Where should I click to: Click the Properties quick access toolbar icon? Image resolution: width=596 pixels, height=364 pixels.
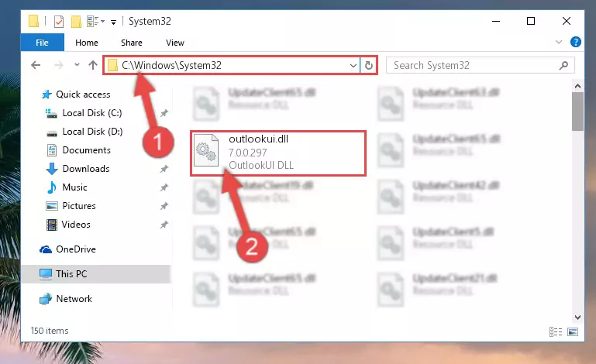pos(59,22)
